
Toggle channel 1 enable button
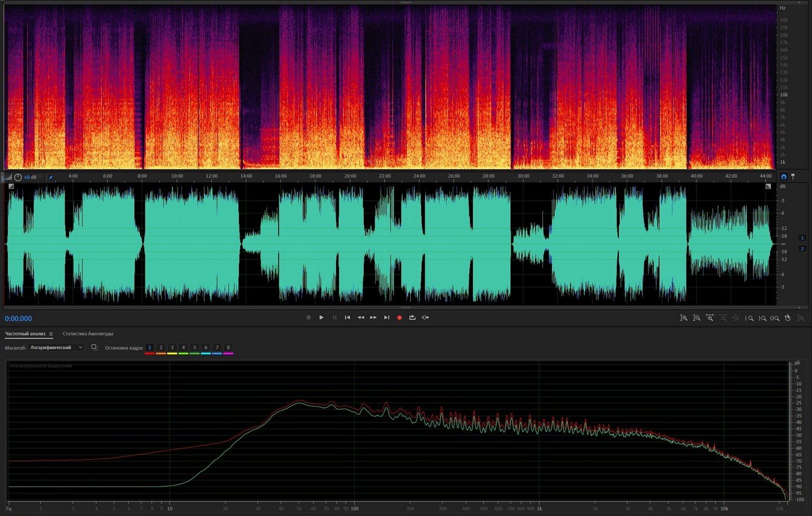coord(802,238)
